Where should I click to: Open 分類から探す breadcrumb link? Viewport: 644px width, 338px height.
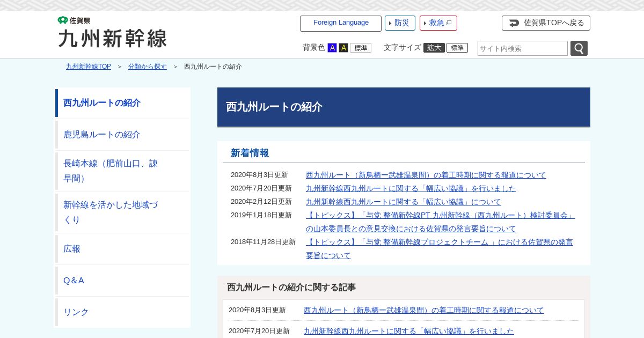point(148,67)
